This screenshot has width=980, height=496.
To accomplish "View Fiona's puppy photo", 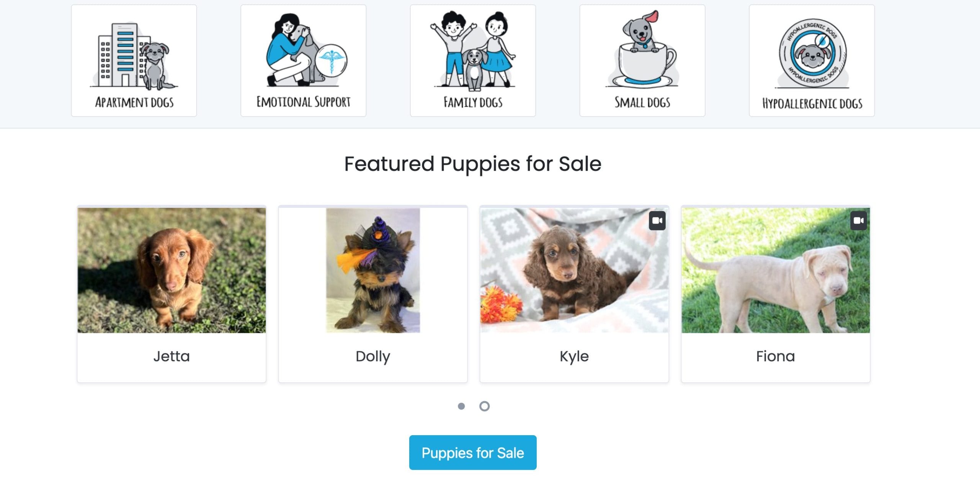I will pos(776,270).
